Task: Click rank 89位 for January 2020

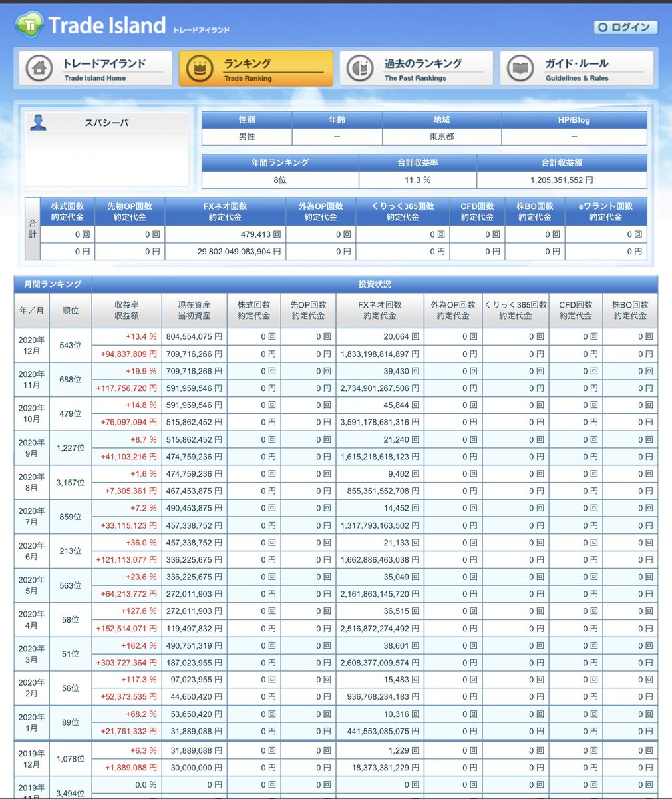Action: tap(71, 723)
